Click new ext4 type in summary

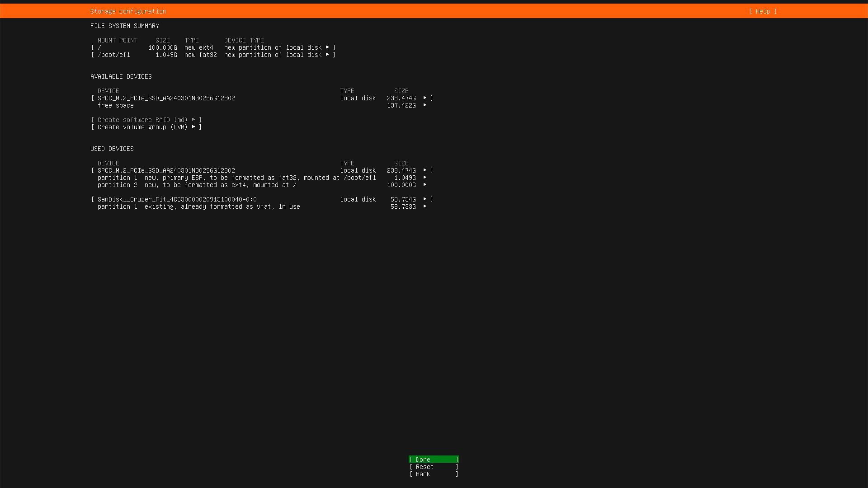click(199, 47)
